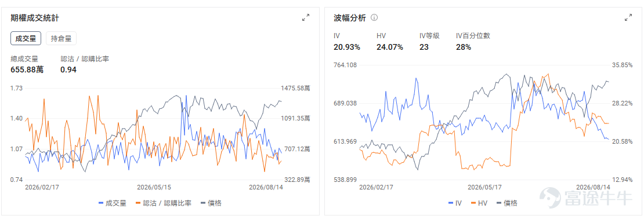Toggle the 成交量 blue legend series
644x219 pixels.
click(113, 203)
